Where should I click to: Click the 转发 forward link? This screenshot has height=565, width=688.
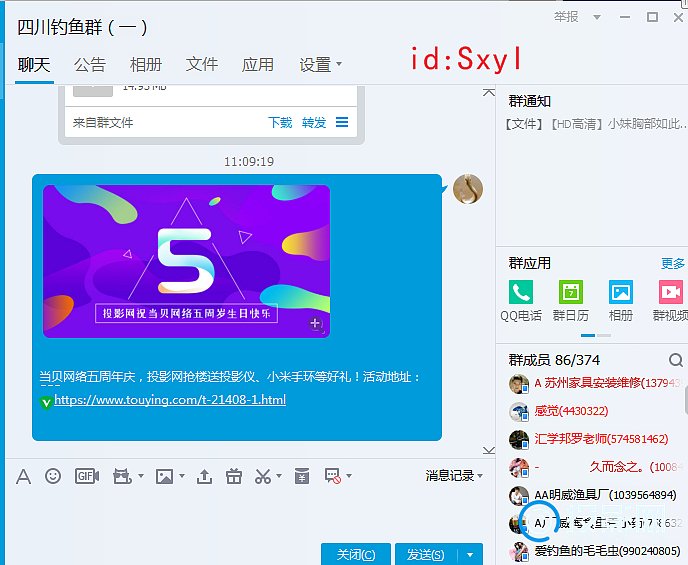(314, 122)
